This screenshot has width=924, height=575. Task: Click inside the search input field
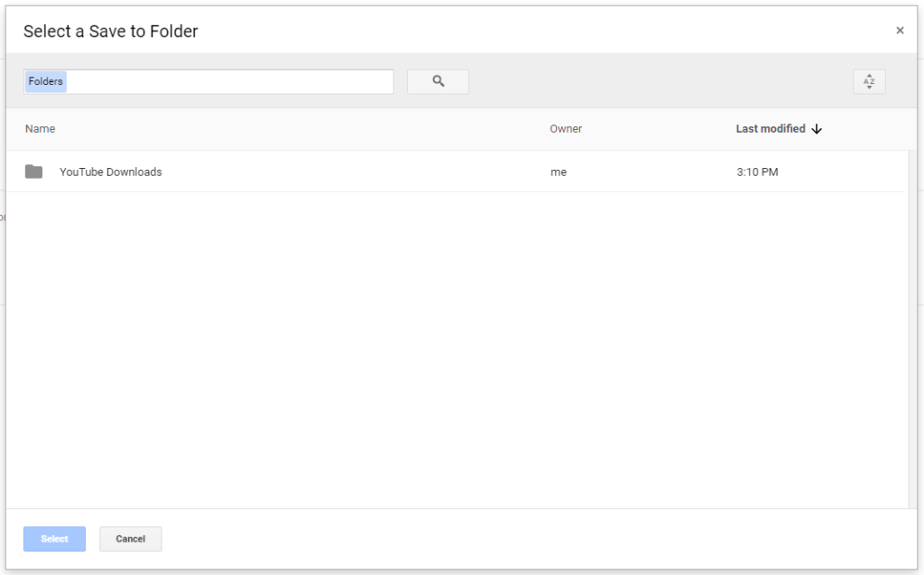[x=226, y=81]
